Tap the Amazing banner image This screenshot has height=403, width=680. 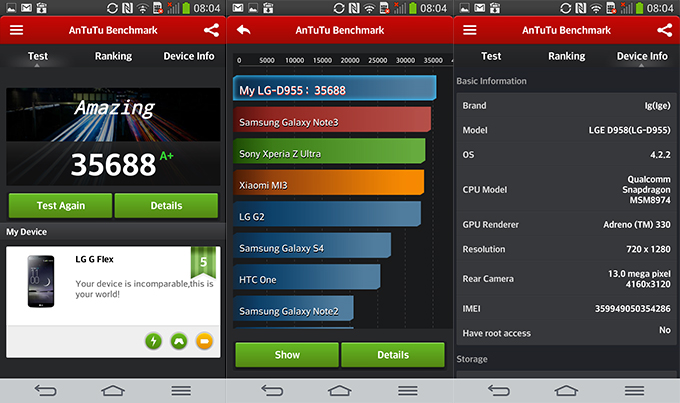click(x=113, y=115)
